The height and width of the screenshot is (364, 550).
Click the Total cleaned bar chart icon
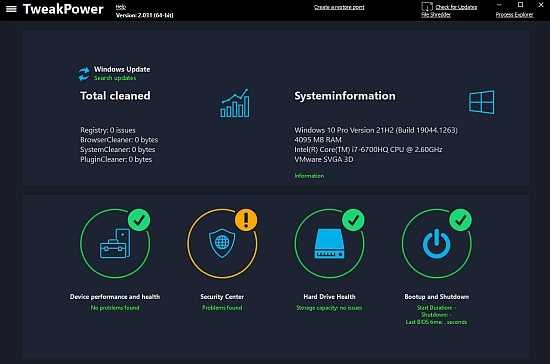(235, 103)
